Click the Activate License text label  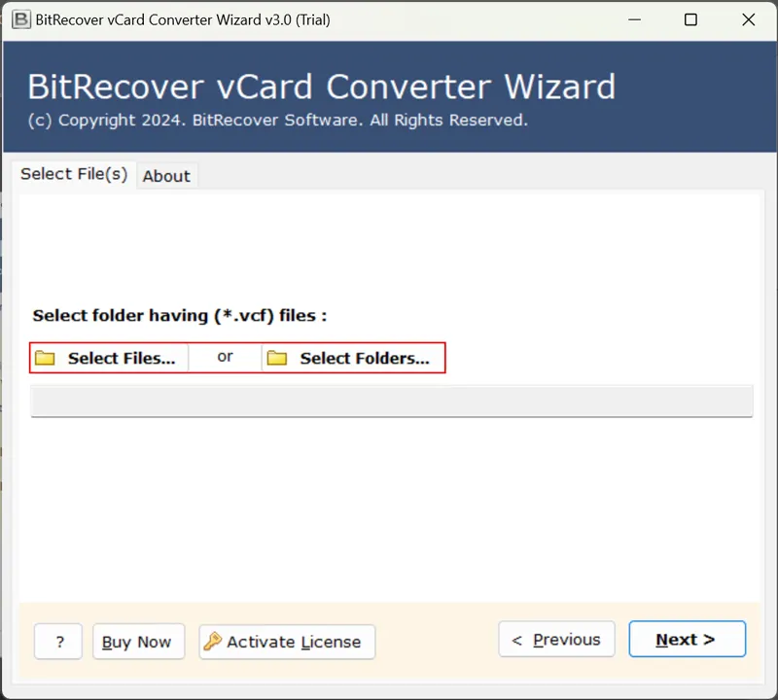pos(294,642)
